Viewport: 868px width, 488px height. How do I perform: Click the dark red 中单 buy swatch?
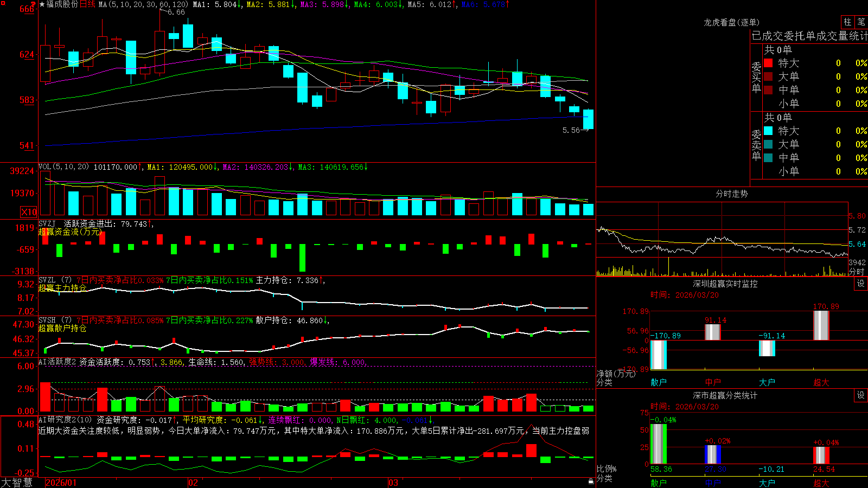768,90
